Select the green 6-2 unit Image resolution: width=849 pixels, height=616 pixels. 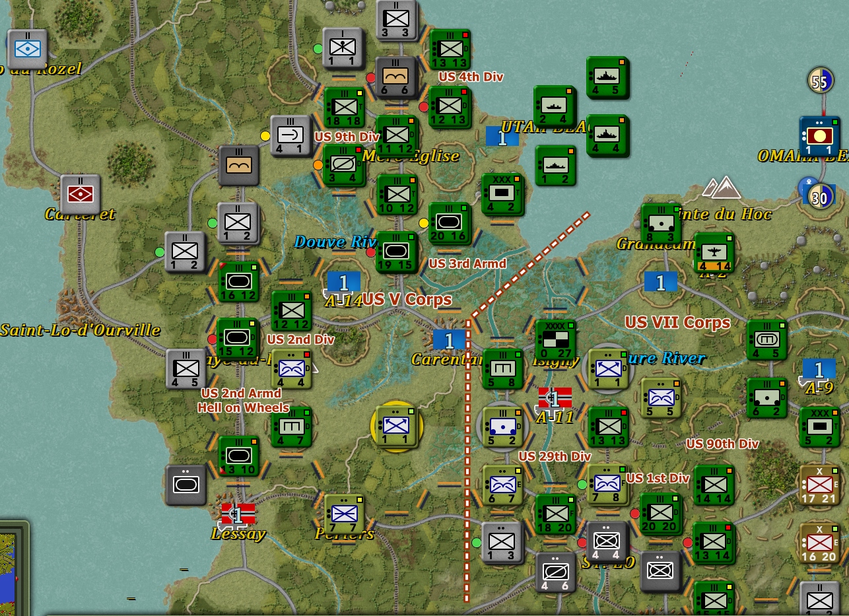pyautogui.click(x=766, y=398)
